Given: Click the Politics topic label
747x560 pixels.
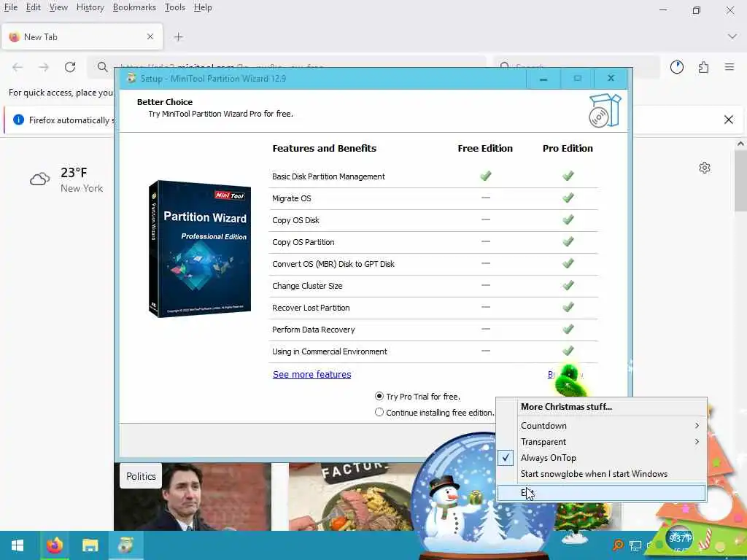Looking at the screenshot, I should pyautogui.click(x=141, y=476).
